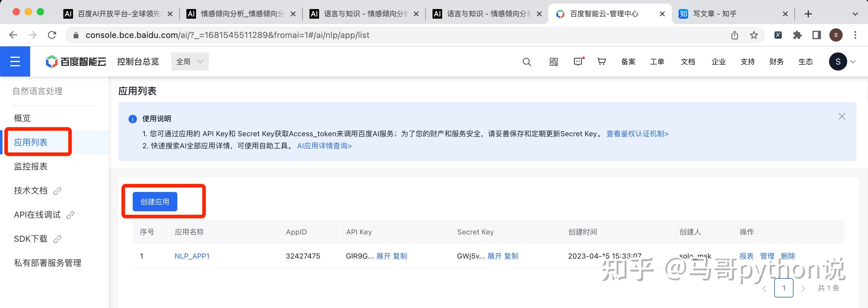Screen dimensions: 868x308
Task: Click the 创建应用 button
Action: (x=155, y=202)
